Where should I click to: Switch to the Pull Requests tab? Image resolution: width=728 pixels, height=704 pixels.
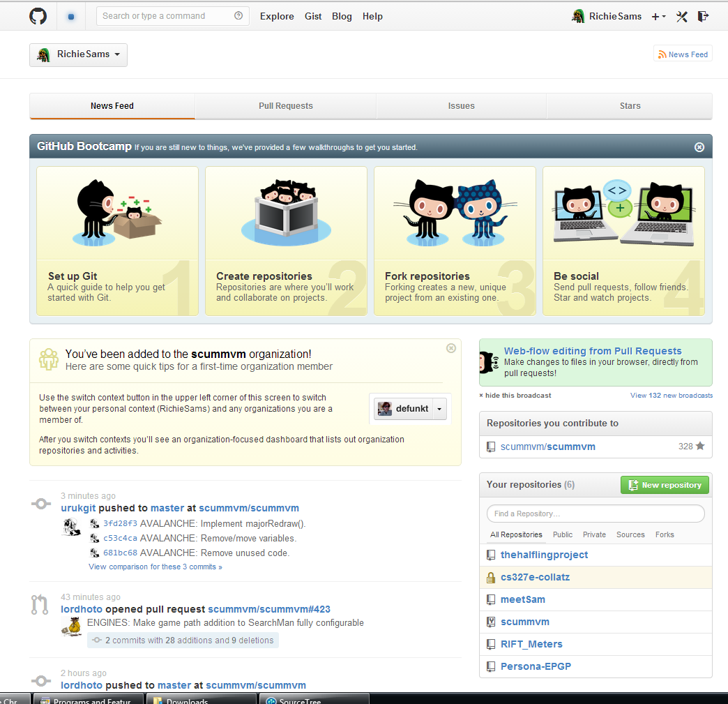tap(285, 106)
